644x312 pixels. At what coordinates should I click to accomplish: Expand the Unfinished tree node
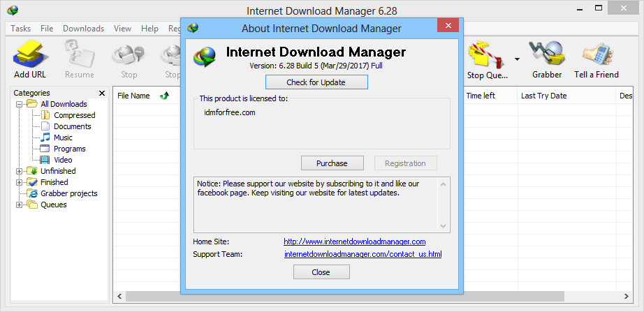click(x=18, y=171)
